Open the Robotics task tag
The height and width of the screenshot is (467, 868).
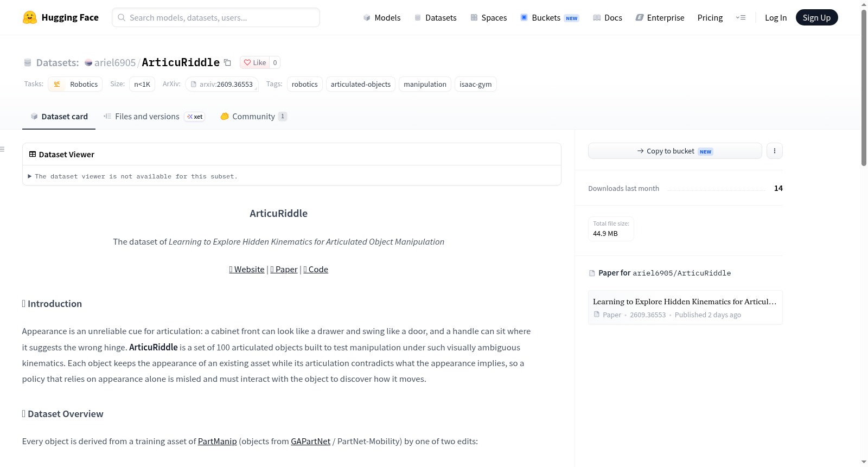pyautogui.click(x=75, y=84)
